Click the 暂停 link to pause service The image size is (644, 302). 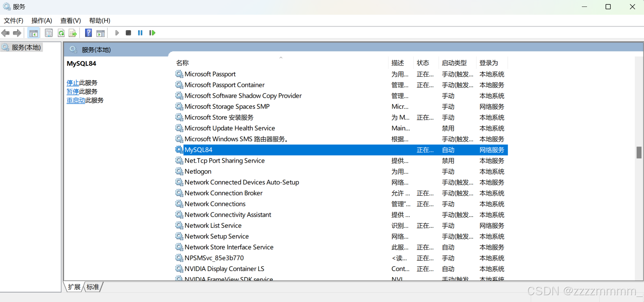coord(73,92)
